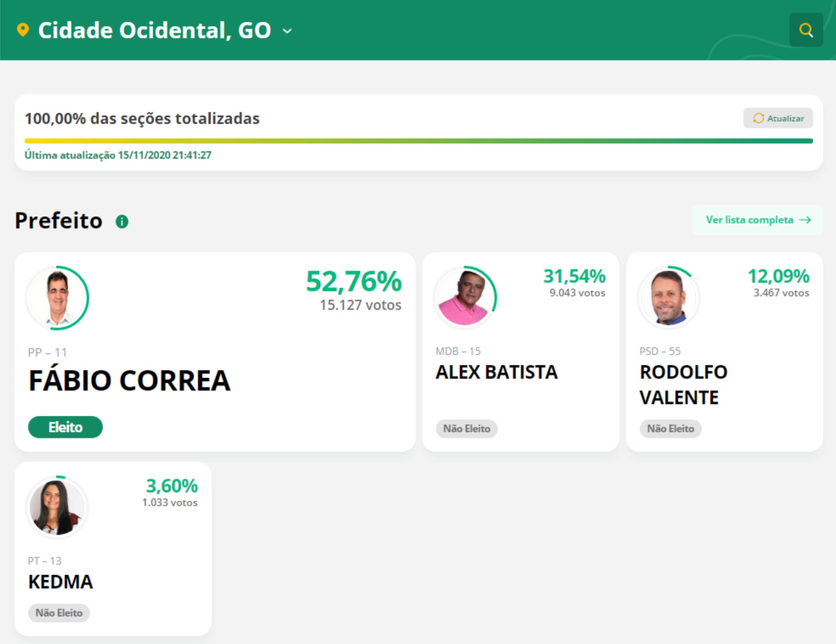Click Fábio Correa's candidate photo
836x644 pixels.
click(57, 298)
